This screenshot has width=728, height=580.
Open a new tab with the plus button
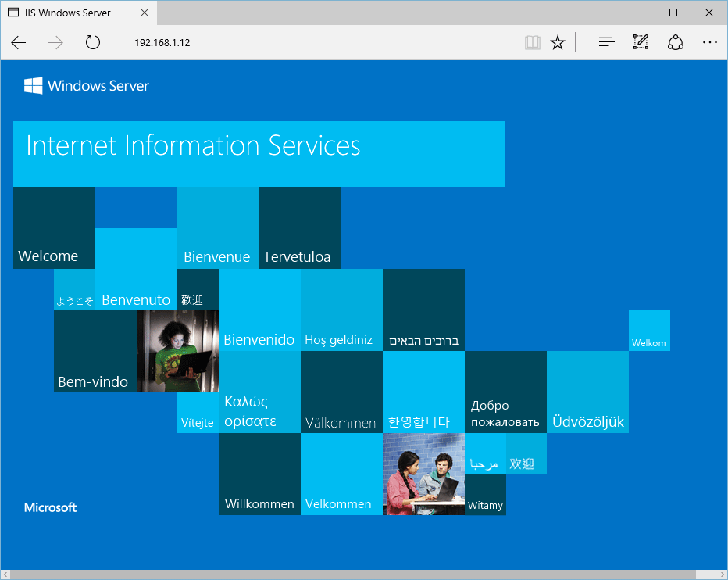170,13
